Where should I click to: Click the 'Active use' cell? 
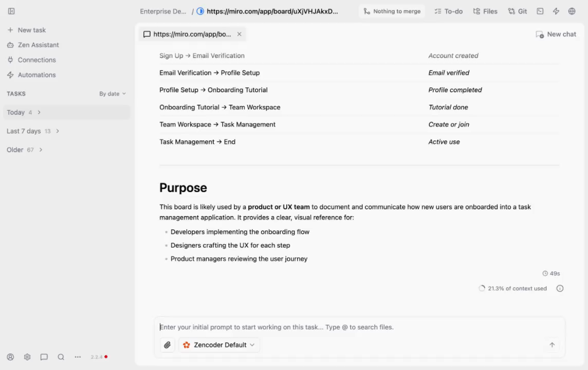[444, 142]
